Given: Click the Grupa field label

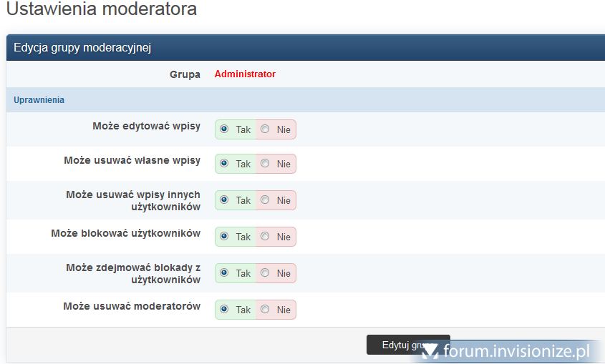Looking at the screenshot, I should [185, 74].
